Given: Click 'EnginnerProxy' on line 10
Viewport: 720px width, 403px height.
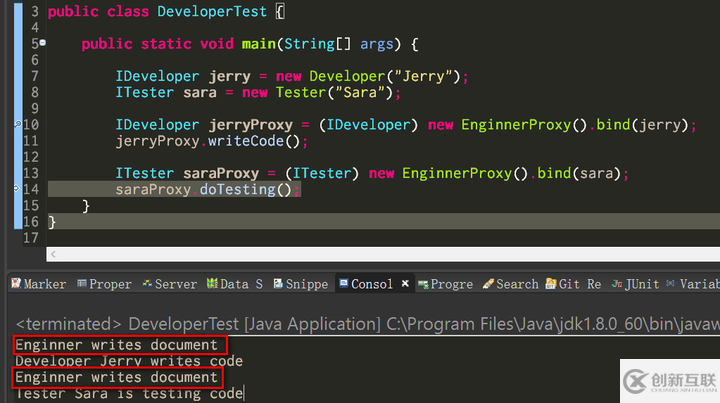Looking at the screenshot, I should (x=516, y=124).
